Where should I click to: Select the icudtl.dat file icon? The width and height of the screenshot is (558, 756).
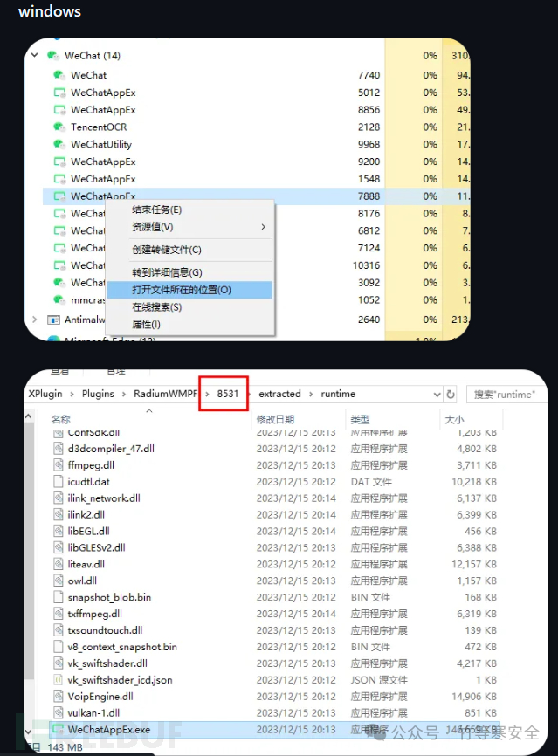pyautogui.click(x=59, y=482)
